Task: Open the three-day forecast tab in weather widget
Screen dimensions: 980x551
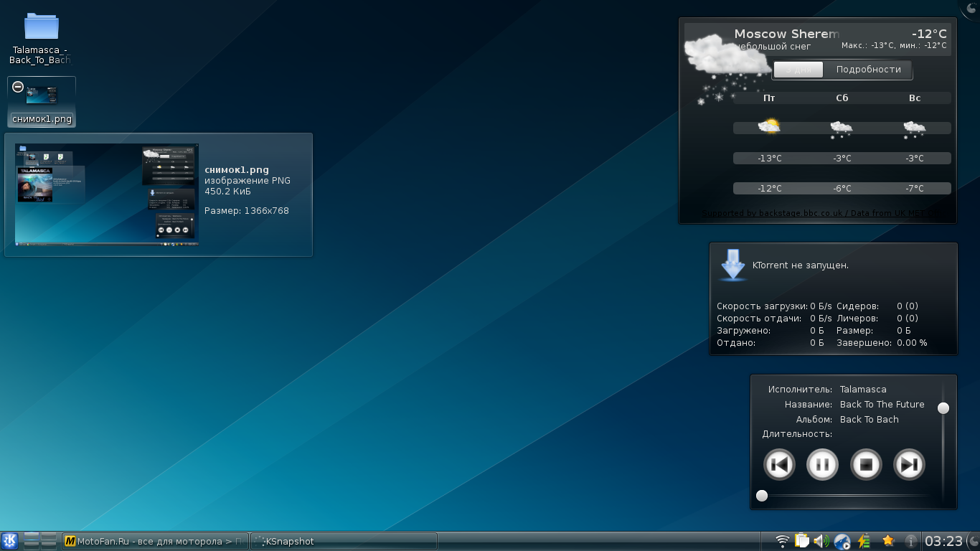Action: click(x=798, y=70)
